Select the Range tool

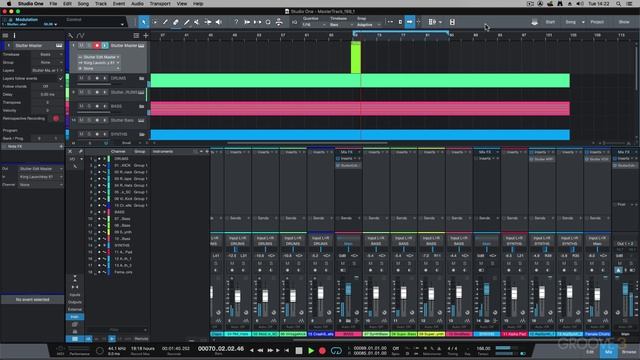(155, 22)
